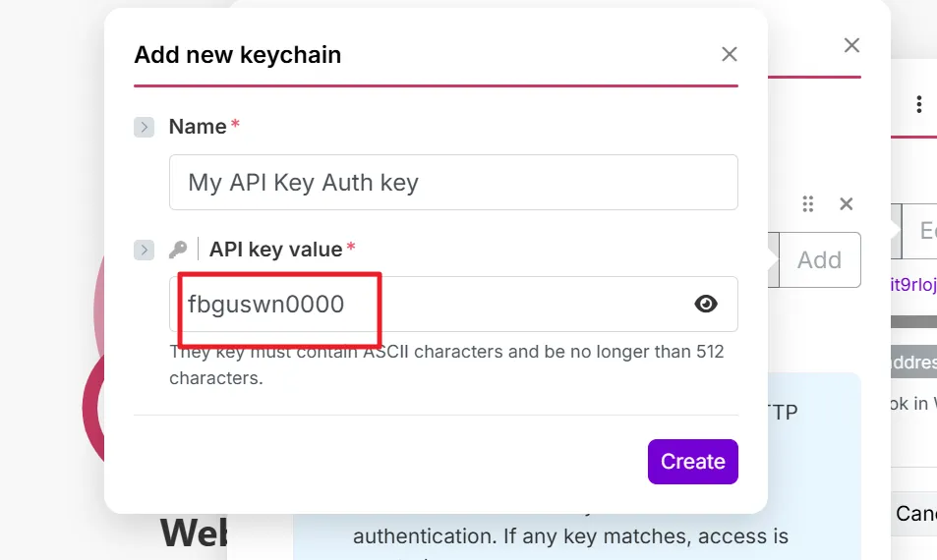The width and height of the screenshot is (937, 560).
Task: Toggle API key visibility eye icon
Action: click(x=706, y=305)
